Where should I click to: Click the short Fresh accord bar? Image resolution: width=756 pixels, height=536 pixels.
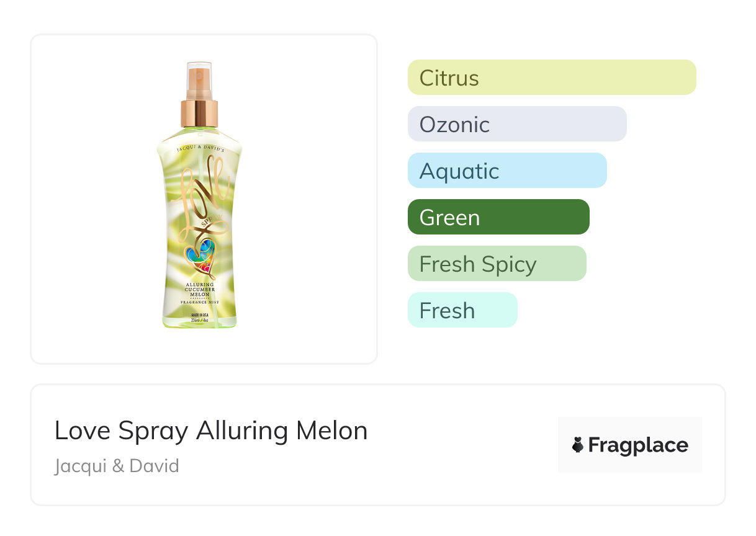click(462, 310)
